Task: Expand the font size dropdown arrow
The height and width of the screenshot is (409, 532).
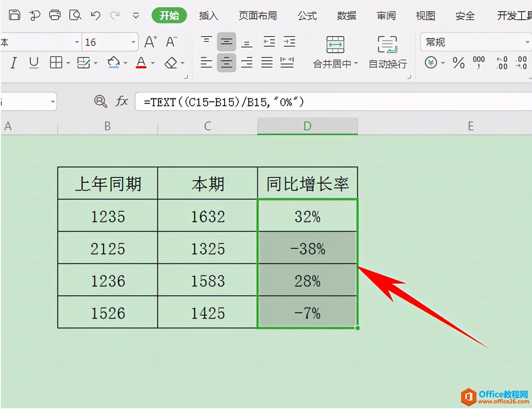Action: click(134, 42)
